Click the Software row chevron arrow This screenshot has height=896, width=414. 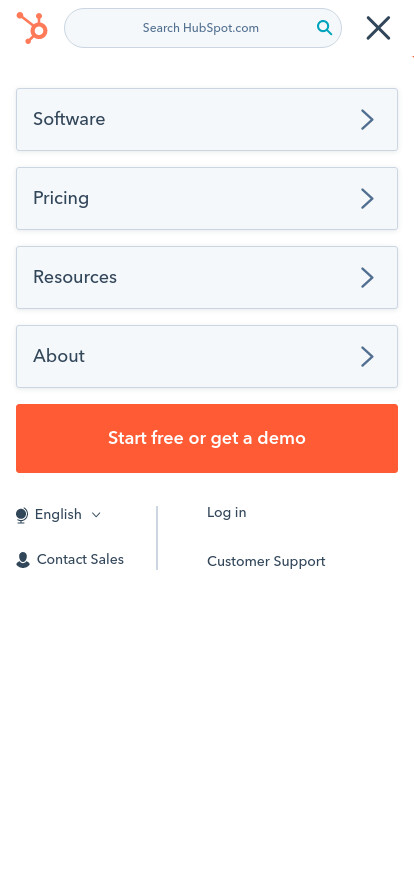coord(367,119)
